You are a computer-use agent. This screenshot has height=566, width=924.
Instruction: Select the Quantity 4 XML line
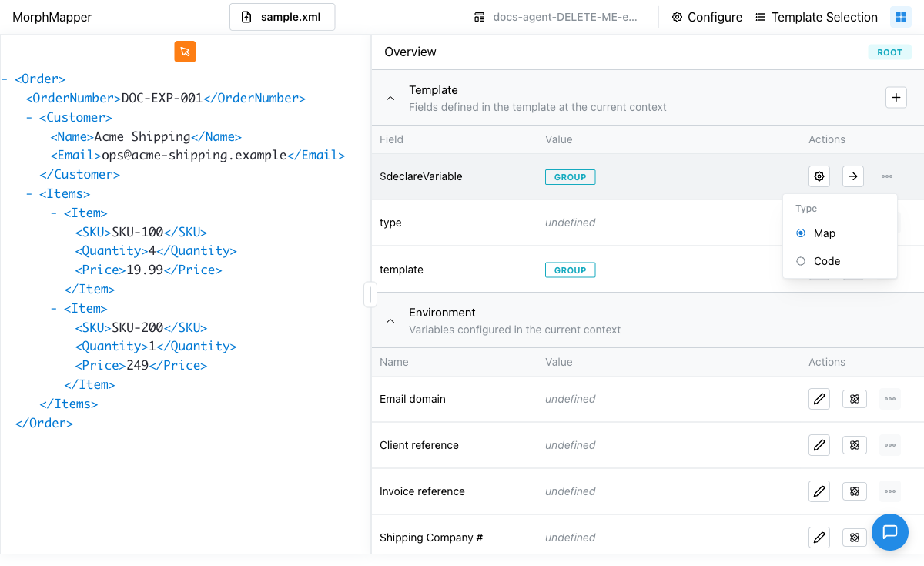(x=156, y=251)
